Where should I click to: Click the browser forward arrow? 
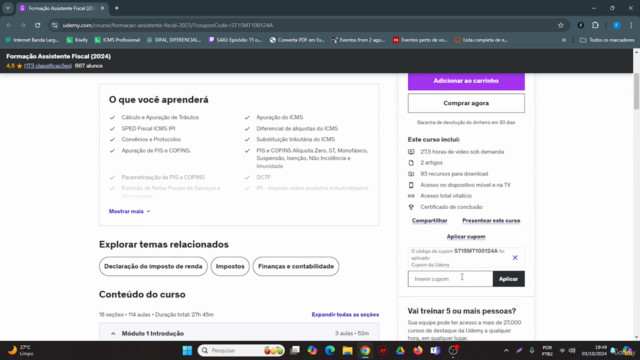tap(23, 25)
